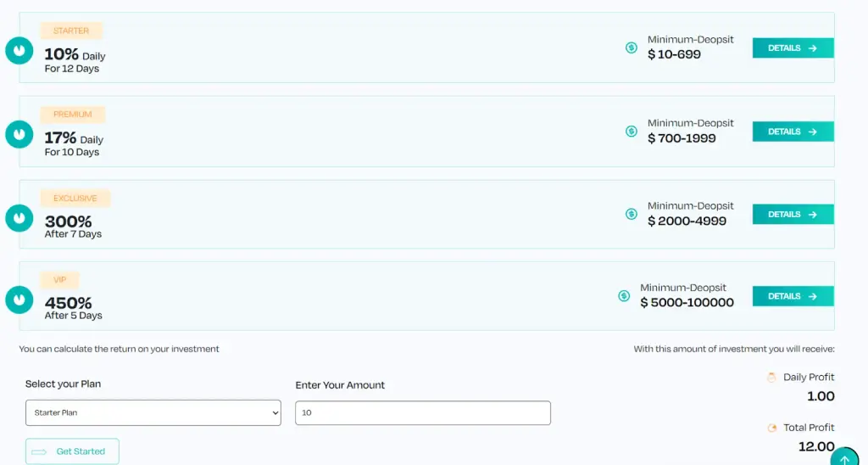Click the Daily Profit value 1.00
868x465 pixels.
[x=821, y=396]
